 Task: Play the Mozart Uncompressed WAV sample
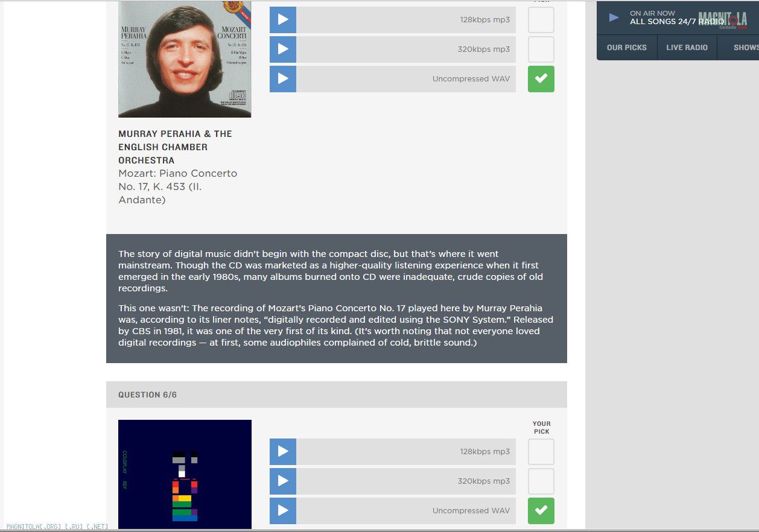coord(283,79)
